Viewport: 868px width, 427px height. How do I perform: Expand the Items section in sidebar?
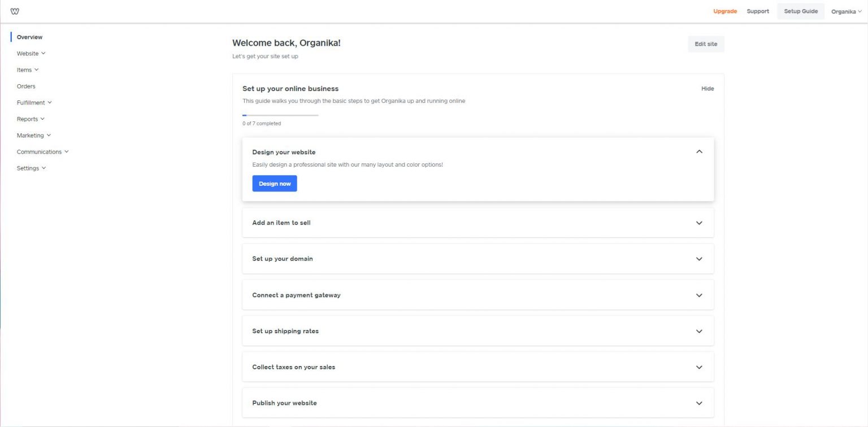coord(28,69)
